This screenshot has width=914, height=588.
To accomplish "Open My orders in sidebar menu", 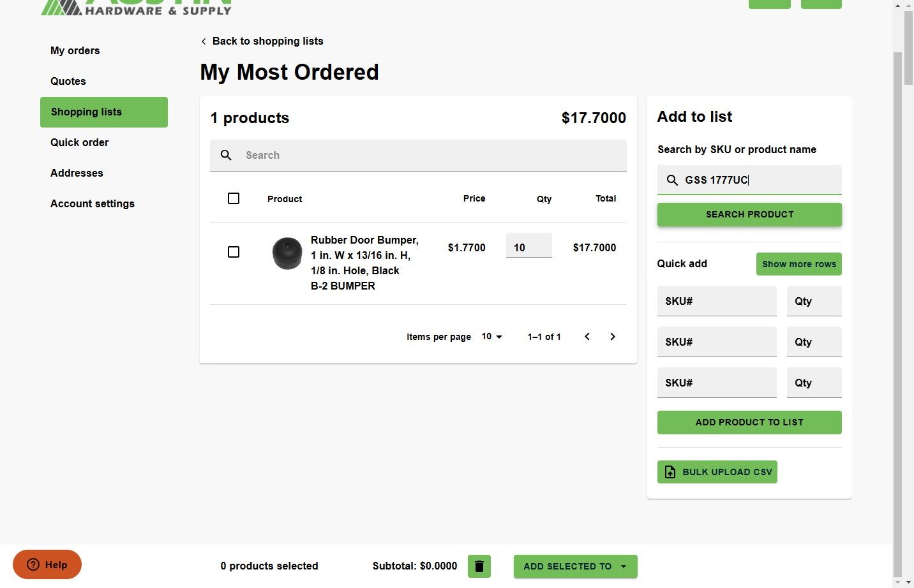I will click(75, 50).
